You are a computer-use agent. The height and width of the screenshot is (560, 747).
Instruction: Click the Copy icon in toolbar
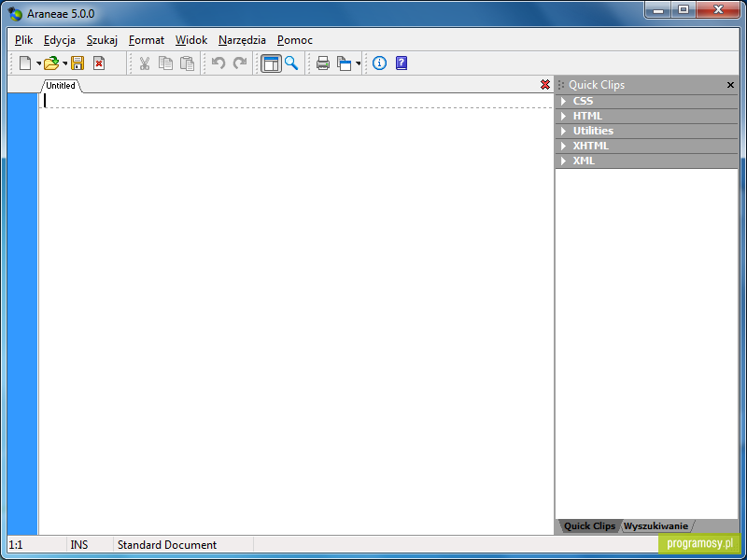[x=165, y=63]
